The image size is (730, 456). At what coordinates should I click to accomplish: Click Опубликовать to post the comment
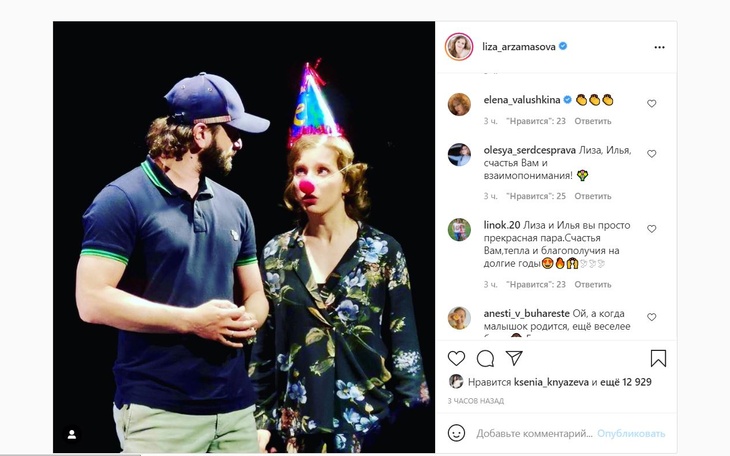click(631, 433)
